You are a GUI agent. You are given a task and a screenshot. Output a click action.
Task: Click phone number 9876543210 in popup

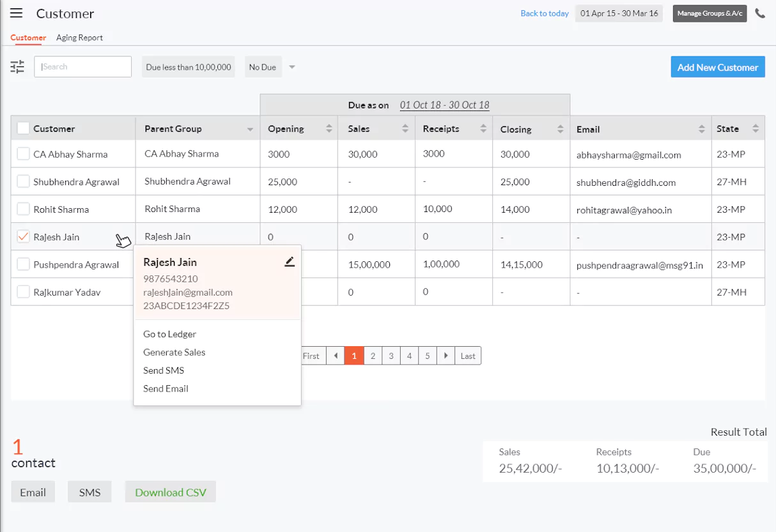170,278
